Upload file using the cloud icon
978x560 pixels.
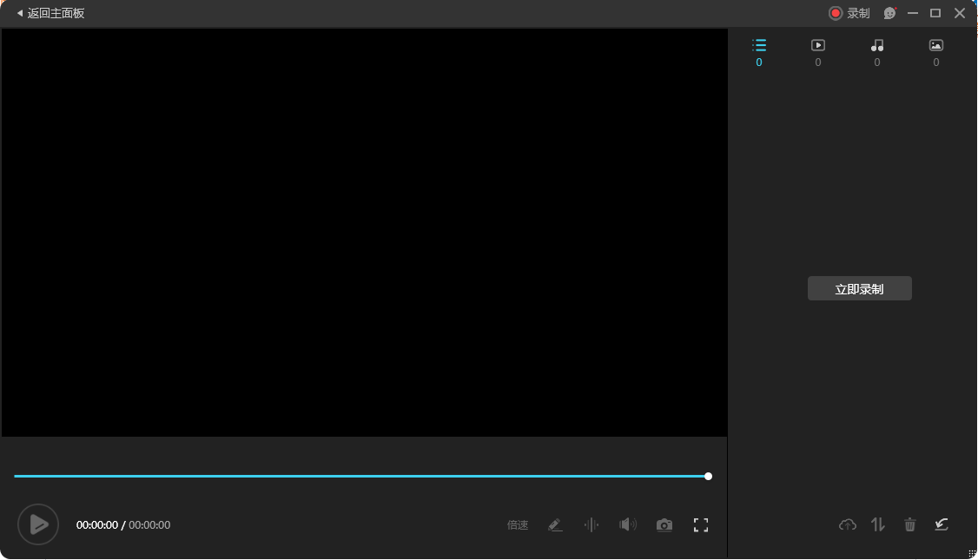(848, 525)
